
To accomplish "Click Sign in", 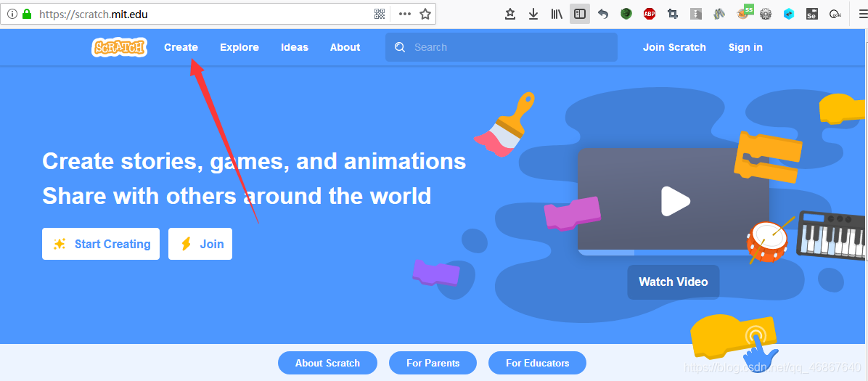I will click(x=745, y=48).
